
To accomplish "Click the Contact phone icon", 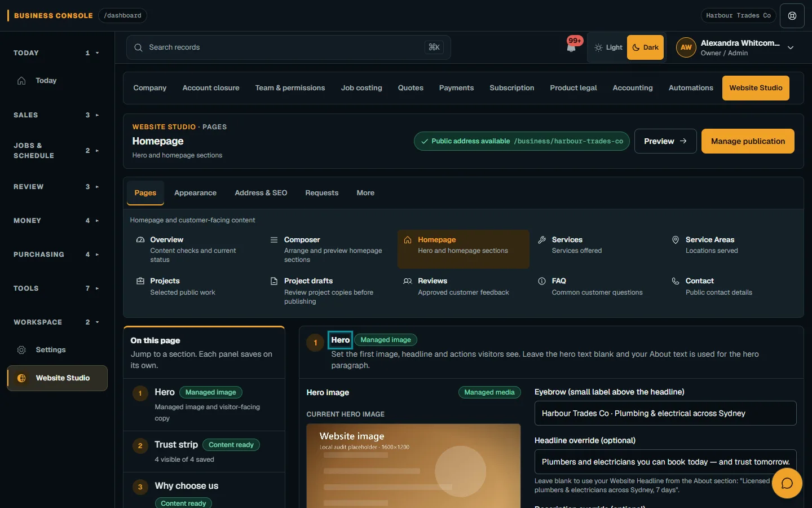I will pos(676,281).
